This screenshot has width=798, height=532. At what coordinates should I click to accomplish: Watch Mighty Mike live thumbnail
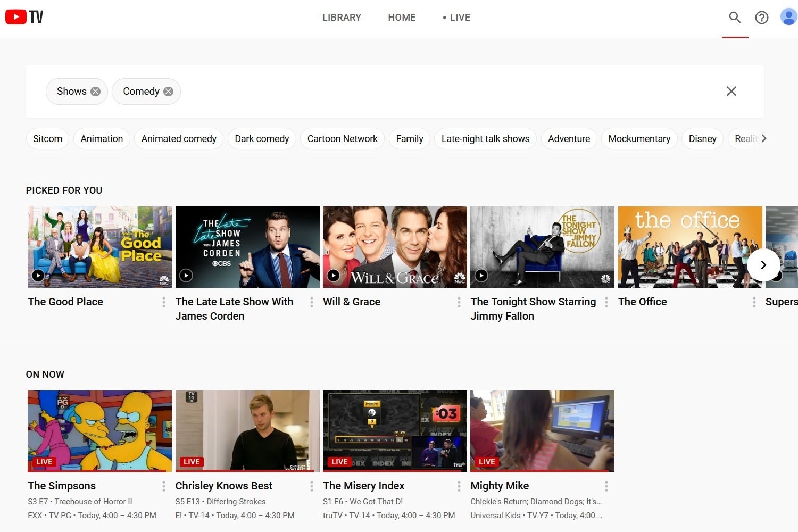point(542,431)
